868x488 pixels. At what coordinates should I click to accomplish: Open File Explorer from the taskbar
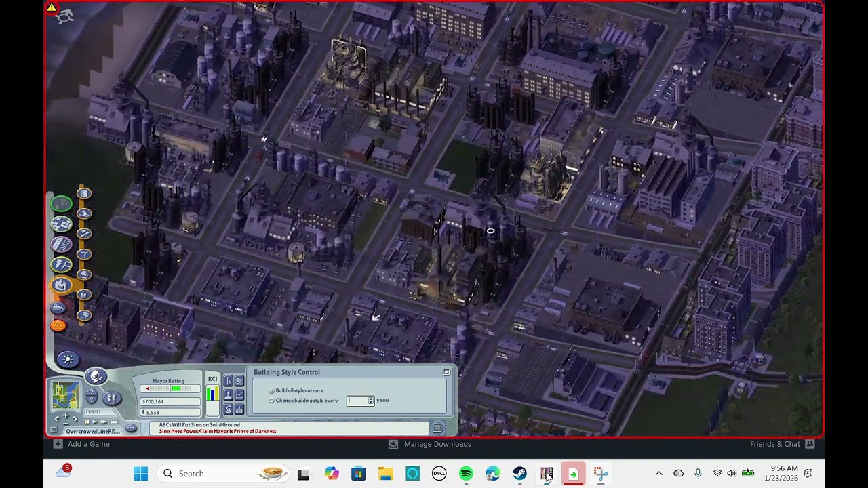point(385,474)
